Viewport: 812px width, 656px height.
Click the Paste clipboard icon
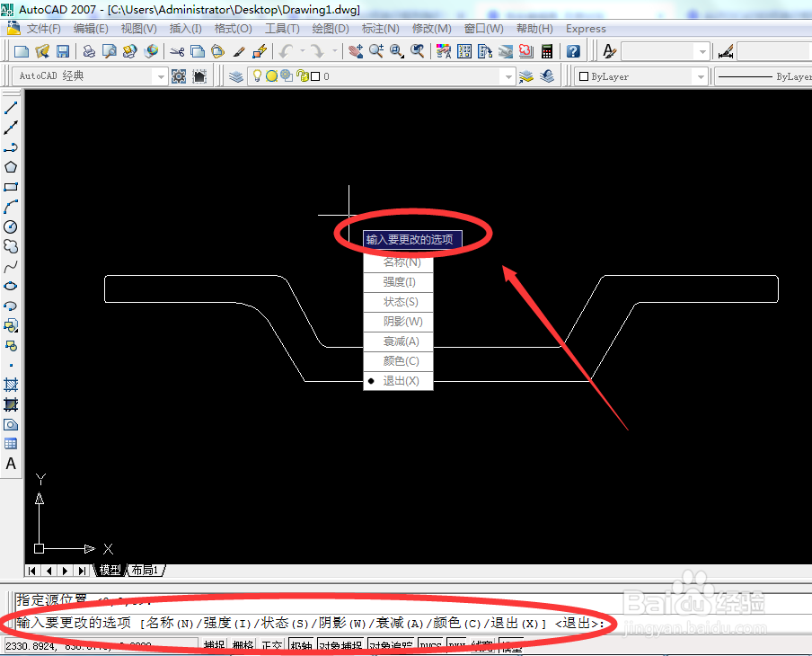(217, 51)
